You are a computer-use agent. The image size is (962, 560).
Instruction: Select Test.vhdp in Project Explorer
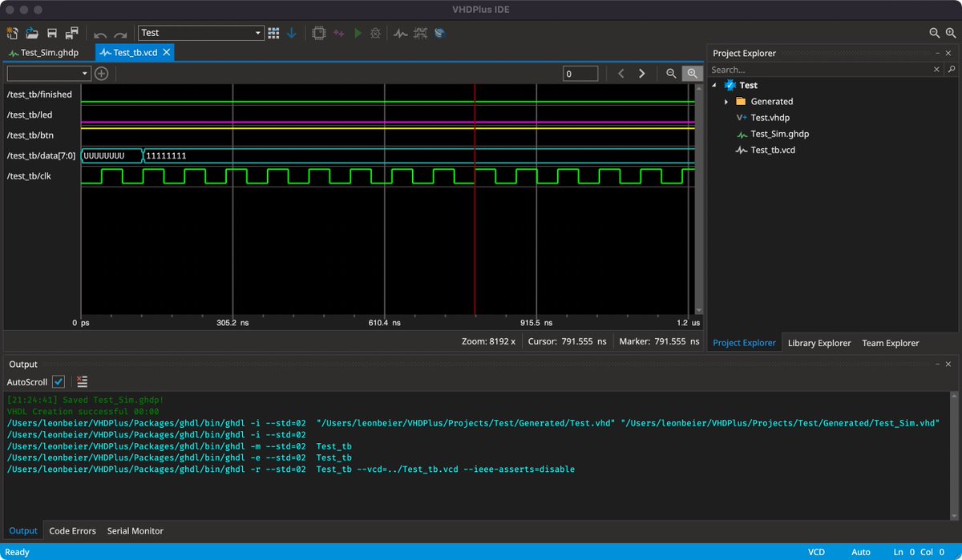click(x=770, y=118)
